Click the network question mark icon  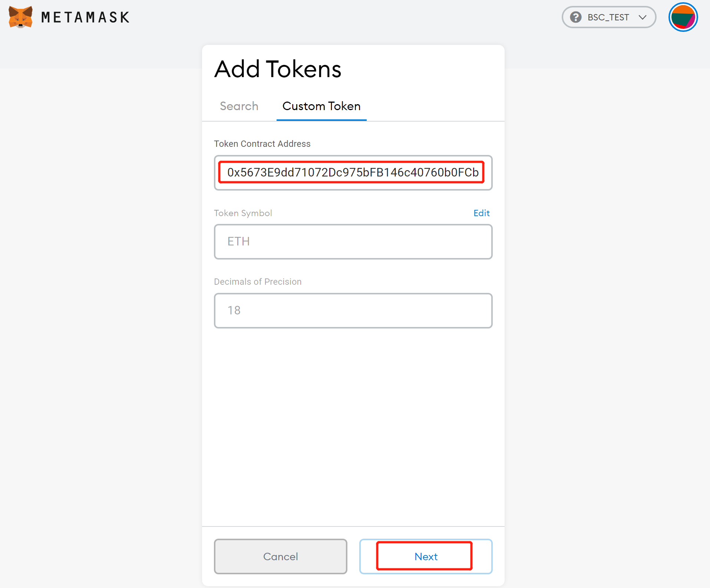pyautogui.click(x=576, y=17)
